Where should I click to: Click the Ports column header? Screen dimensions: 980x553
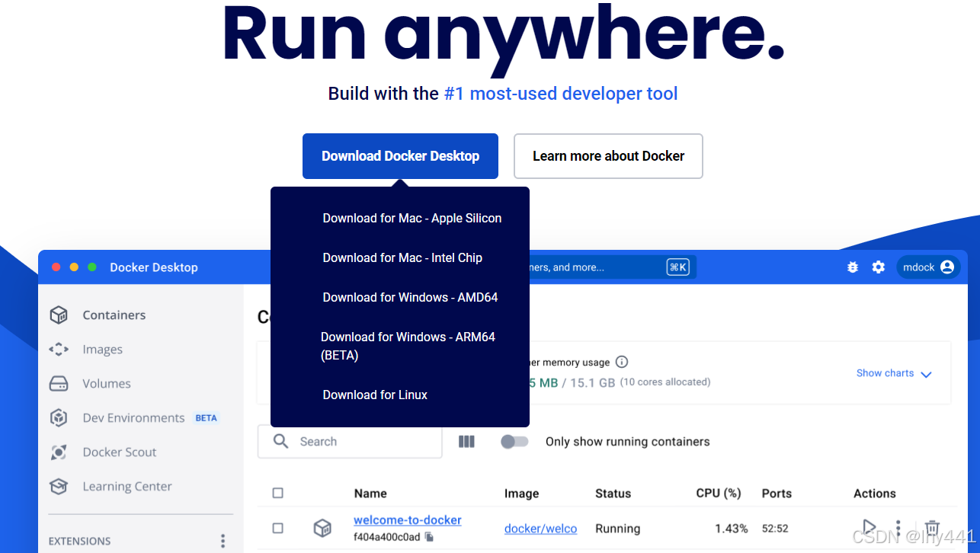click(777, 494)
